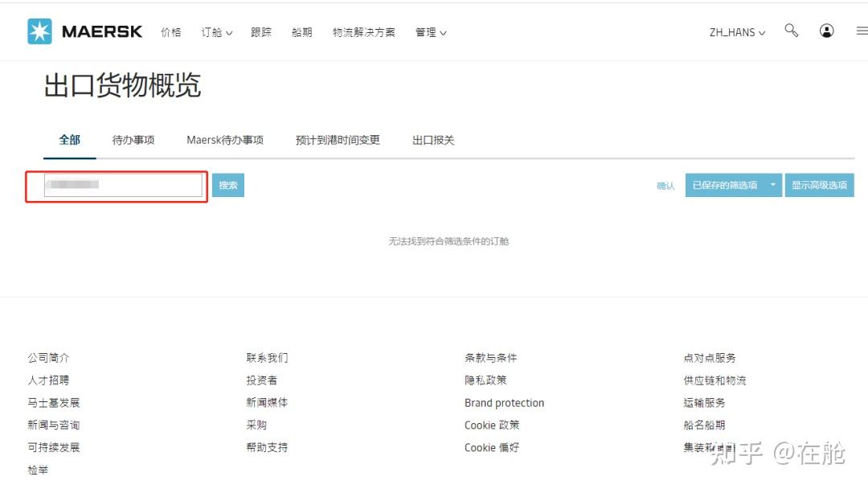Viewport: 868px width, 489px height.
Task: Open the ZH_HANS language dropdown
Action: (x=736, y=32)
